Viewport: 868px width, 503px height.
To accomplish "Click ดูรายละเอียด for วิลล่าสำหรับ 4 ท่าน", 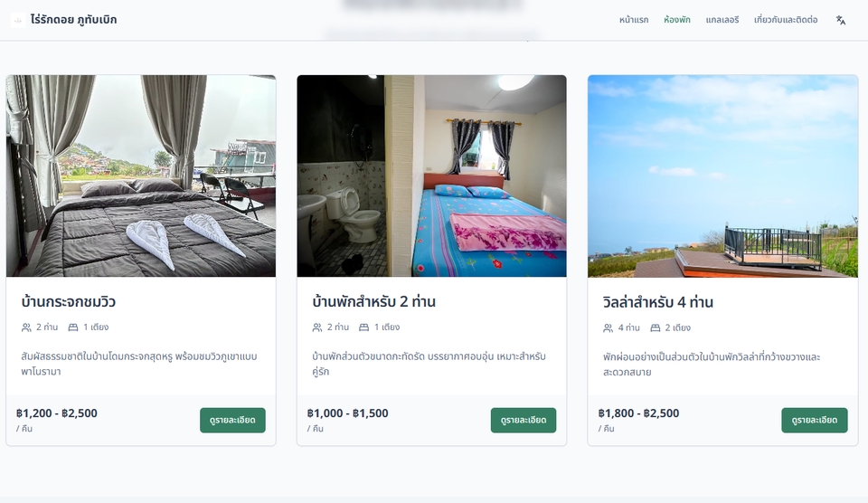I will click(815, 421).
